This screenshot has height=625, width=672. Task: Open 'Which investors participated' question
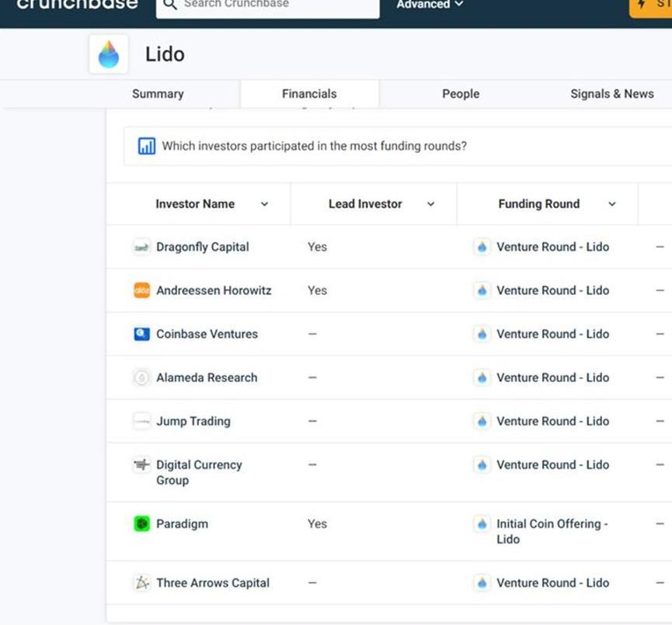(x=314, y=146)
